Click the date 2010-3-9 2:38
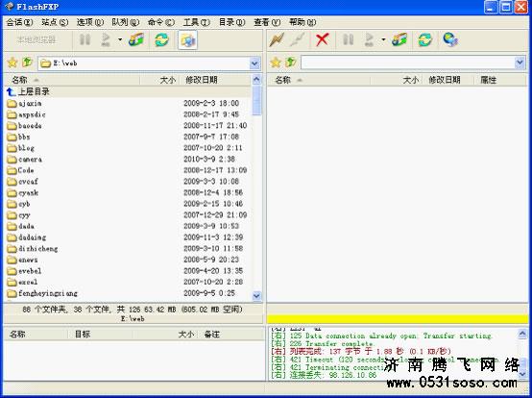Image resolution: width=532 pixels, height=398 pixels. point(209,159)
